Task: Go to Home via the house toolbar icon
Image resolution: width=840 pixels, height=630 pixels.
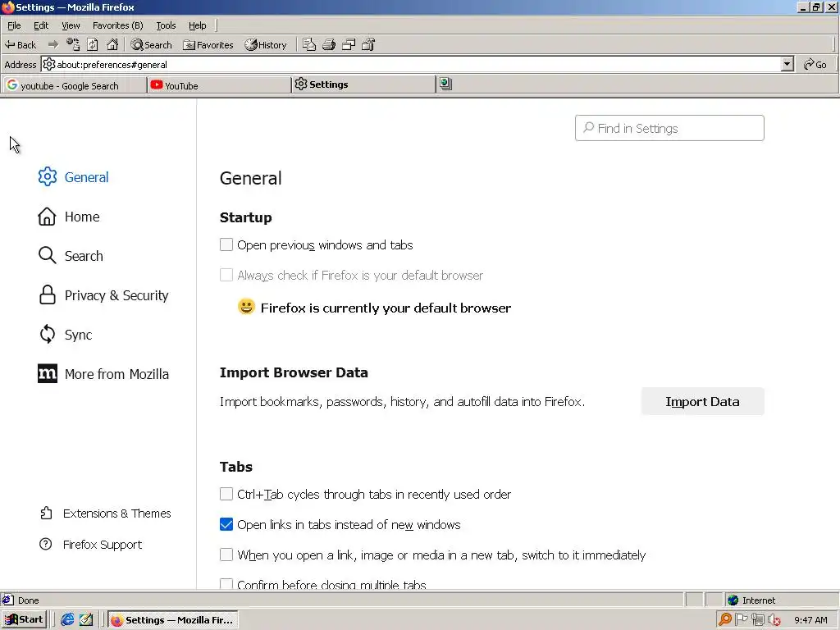Action: coord(112,44)
